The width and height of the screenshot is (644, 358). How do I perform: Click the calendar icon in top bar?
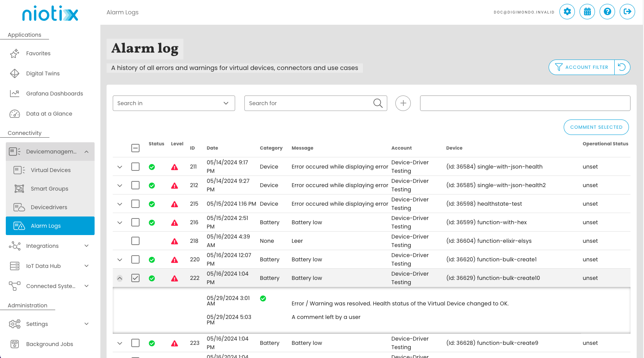coord(587,12)
